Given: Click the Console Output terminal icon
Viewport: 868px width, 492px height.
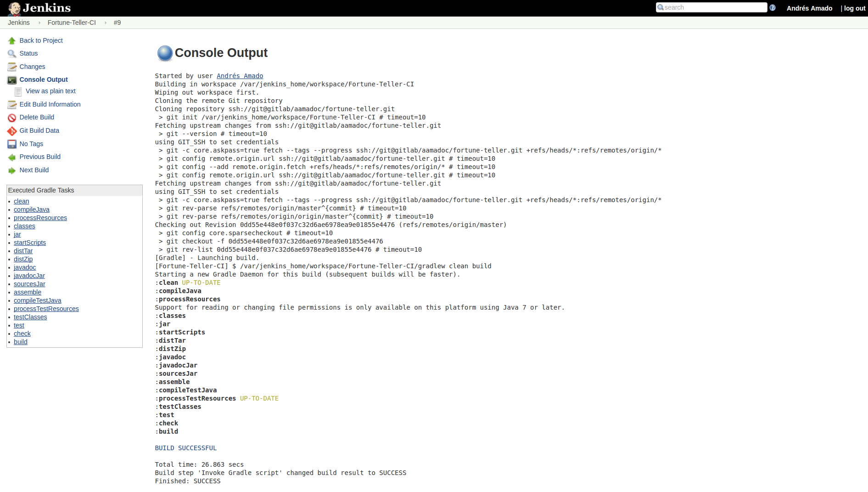Looking at the screenshot, I should [x=12, y=80].
